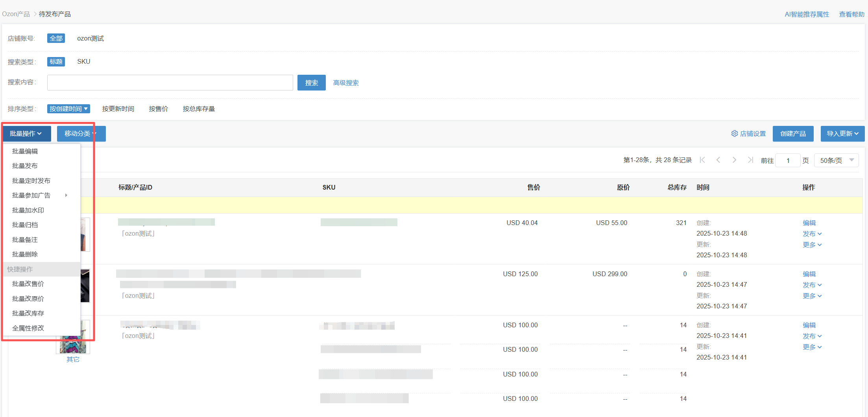Go to previous page arrow

(718, 160)
